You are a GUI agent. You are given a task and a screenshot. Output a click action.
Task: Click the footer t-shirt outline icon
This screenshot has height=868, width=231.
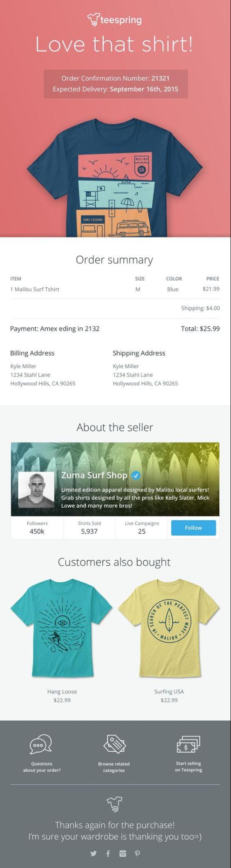click(x=115, y=804)
